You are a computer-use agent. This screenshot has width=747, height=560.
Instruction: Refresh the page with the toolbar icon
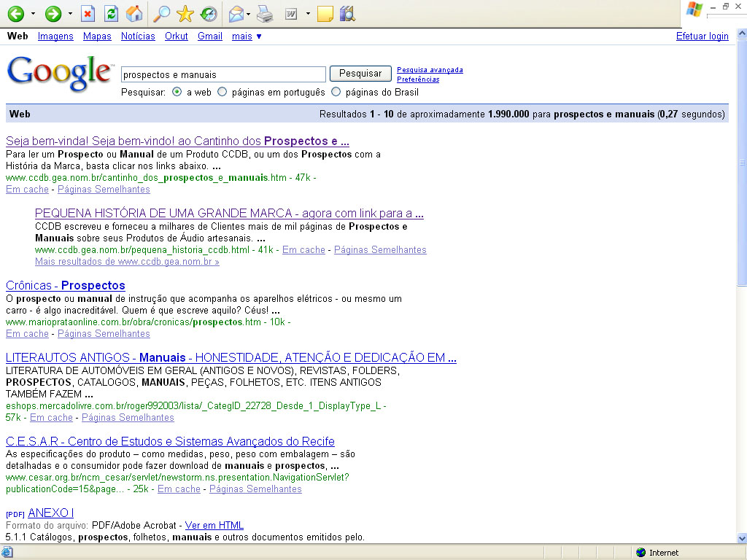(x=111, y=13)
